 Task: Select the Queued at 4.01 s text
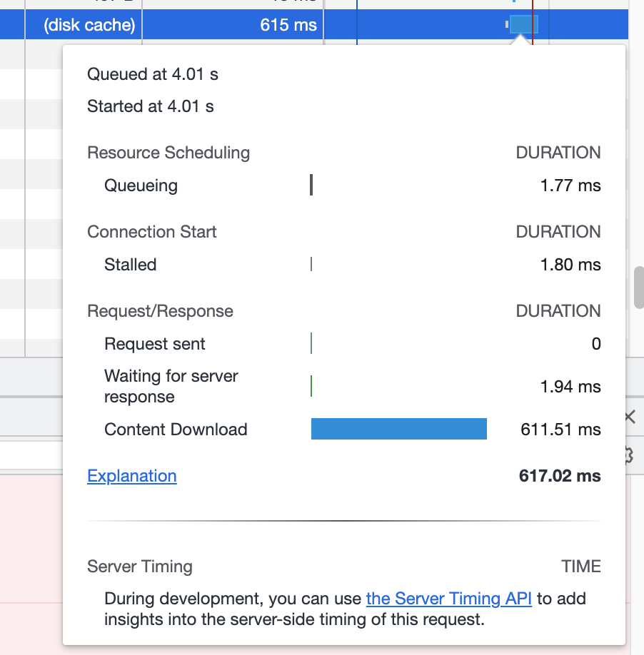152,73
